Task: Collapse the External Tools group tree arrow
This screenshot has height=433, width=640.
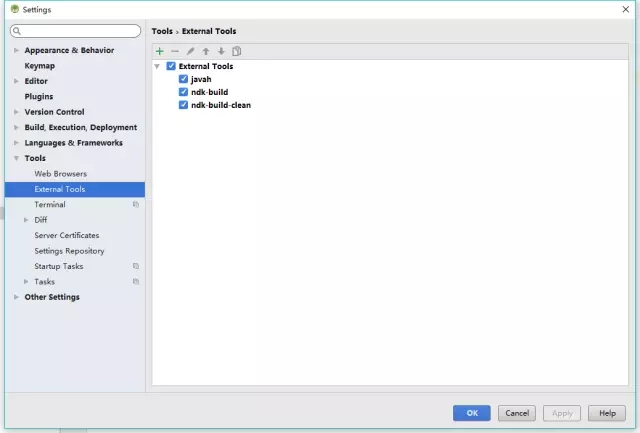Action: click(x=157, y=66)
